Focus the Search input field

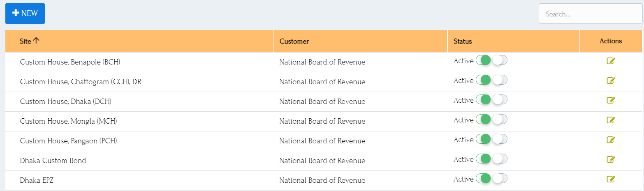click(x=590, y=14)
